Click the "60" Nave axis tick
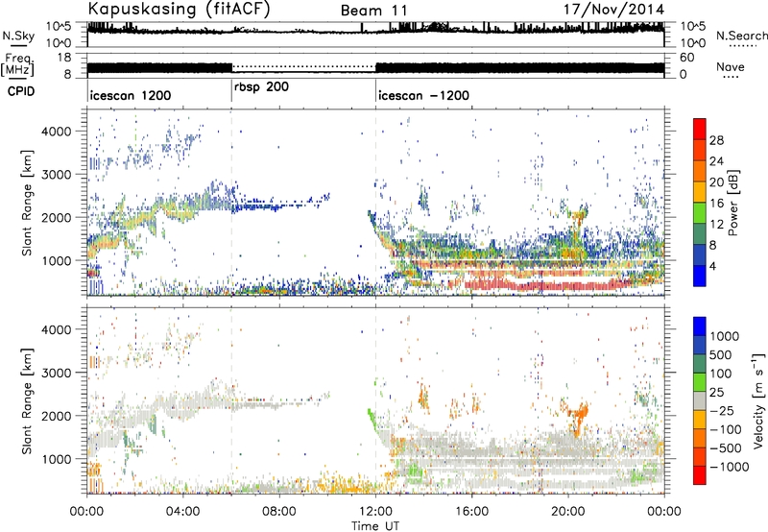 click(x=686, y=58)
